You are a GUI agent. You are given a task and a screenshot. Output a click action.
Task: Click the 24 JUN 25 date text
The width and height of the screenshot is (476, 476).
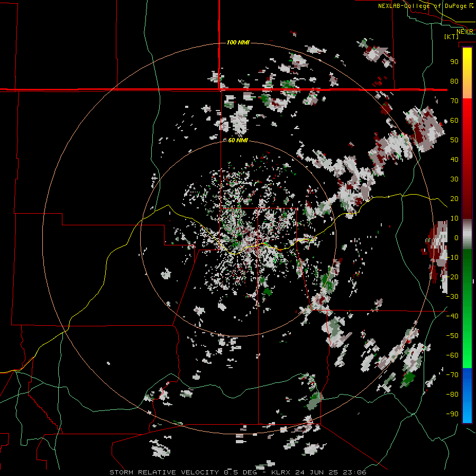317,472
